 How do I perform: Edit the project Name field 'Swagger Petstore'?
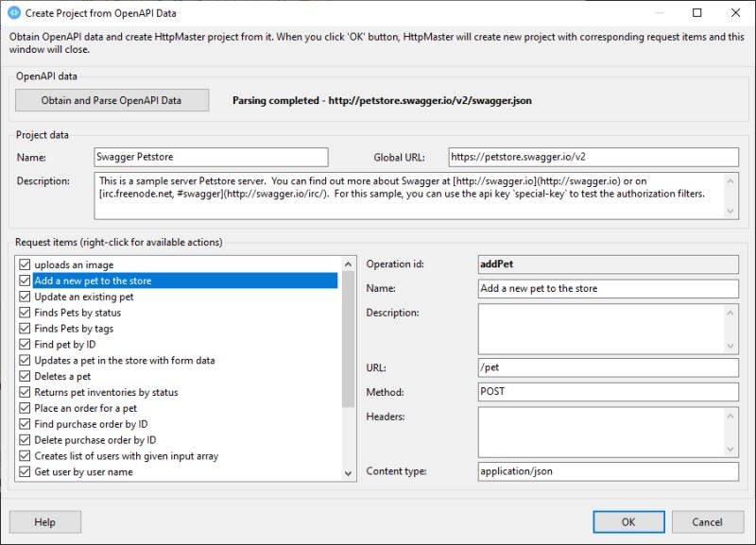(x=211, y=157)
